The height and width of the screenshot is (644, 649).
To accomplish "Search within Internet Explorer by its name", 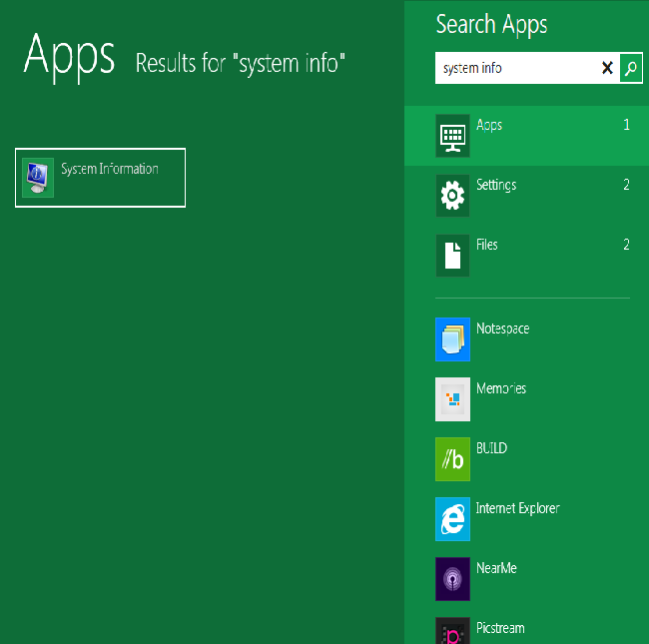I will (518, 508).
